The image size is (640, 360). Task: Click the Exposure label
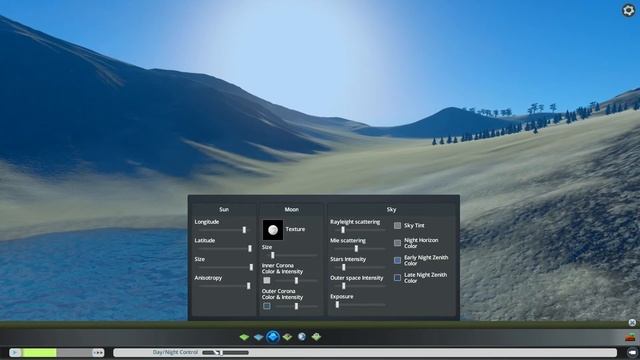(x=342, y=296)
